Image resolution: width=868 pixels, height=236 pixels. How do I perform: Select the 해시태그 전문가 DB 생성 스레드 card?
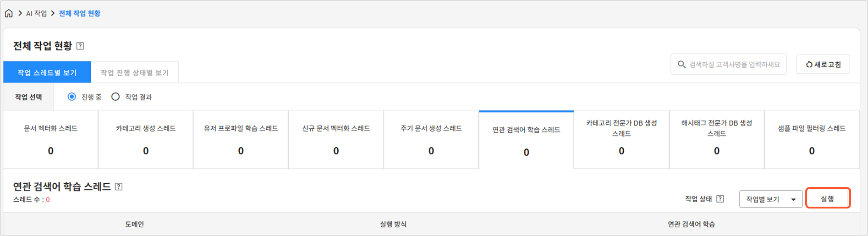coord(716,139)
